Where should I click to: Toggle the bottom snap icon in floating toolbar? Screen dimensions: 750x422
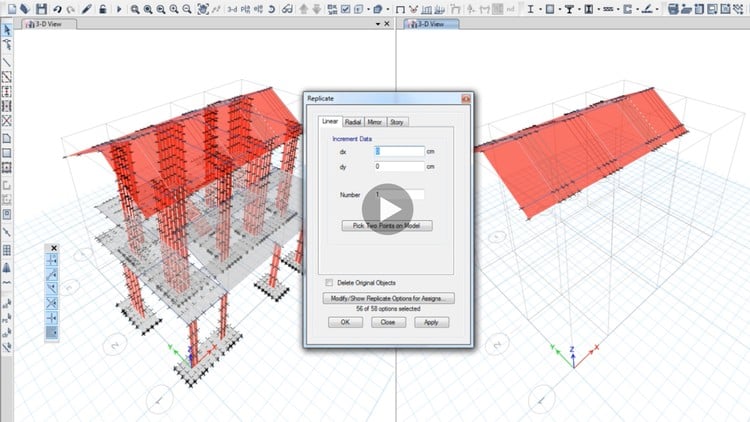[52, 332]
